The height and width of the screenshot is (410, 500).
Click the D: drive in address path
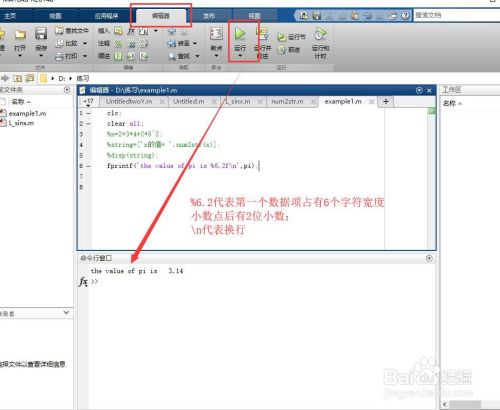point(62,79)
